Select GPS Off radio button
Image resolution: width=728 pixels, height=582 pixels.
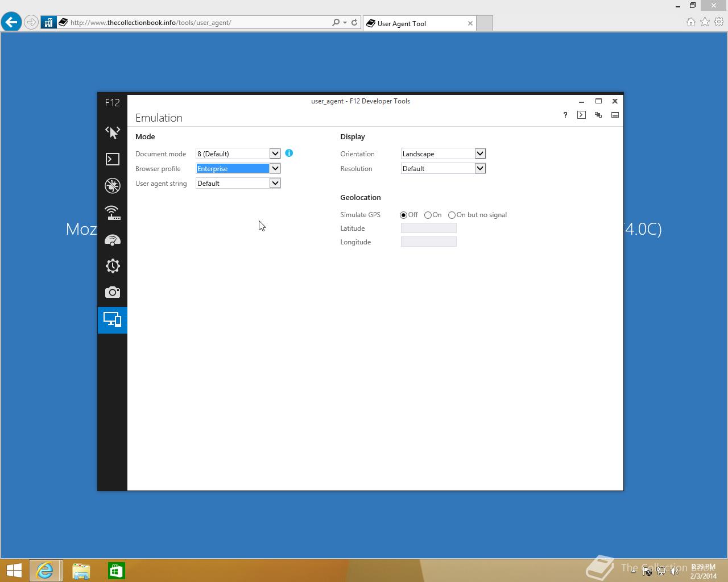403,215
